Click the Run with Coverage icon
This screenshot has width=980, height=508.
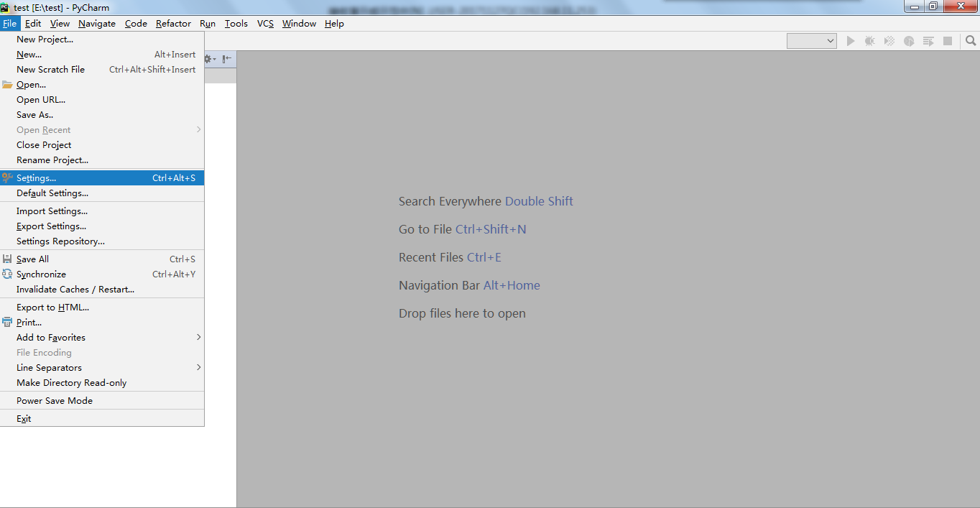point(889,41)
